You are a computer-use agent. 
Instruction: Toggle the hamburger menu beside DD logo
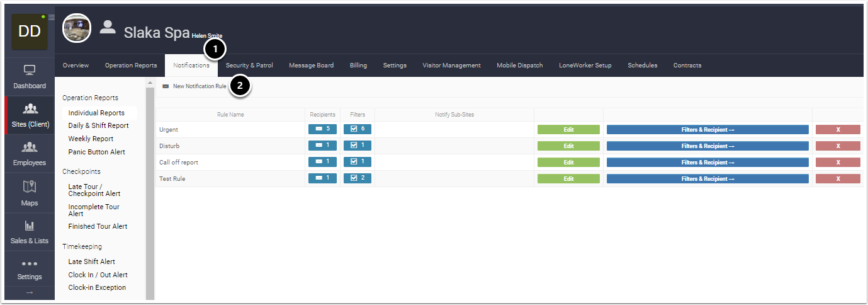tap(52, 17)
